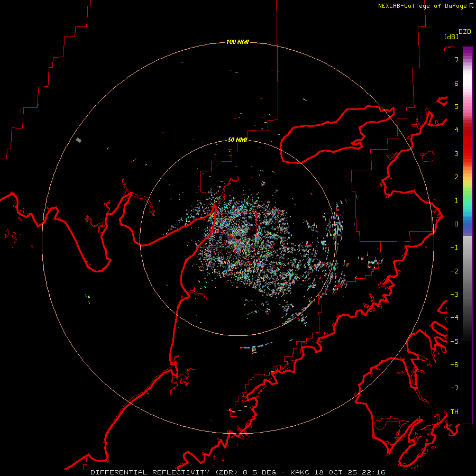Viewport: 476px width, 476px height.
Task: Click the 50 NMI range ring label
Action: 237,140
